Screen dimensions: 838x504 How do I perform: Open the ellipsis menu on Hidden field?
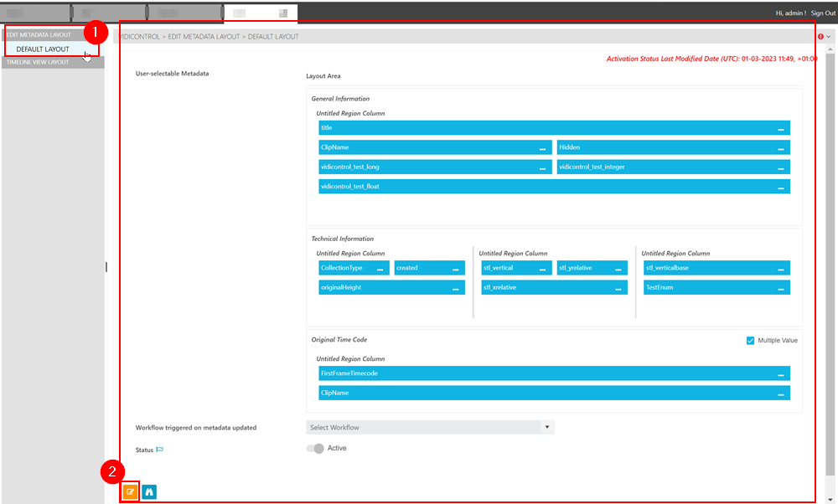pyautogui.click(x=780, y=148)
